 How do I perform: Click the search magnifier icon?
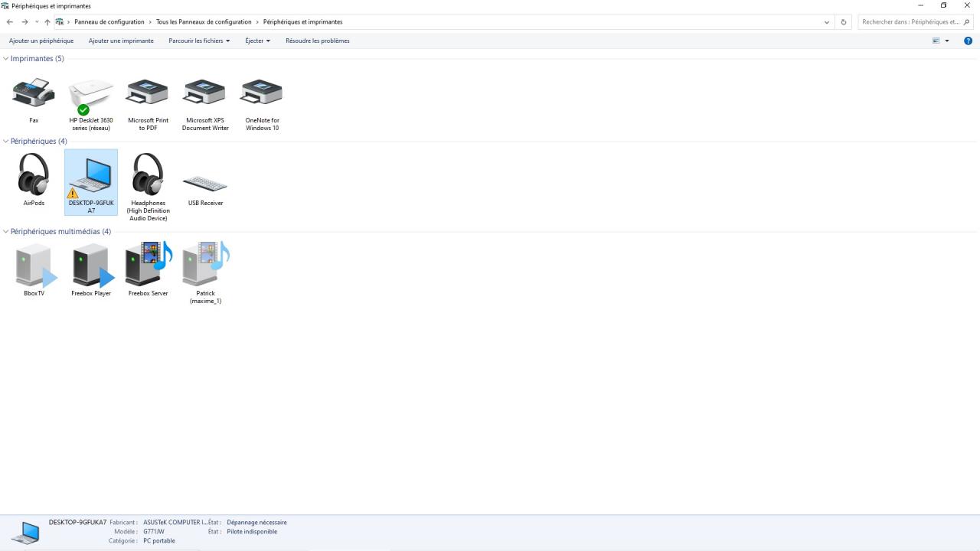[x=967, y=22]
